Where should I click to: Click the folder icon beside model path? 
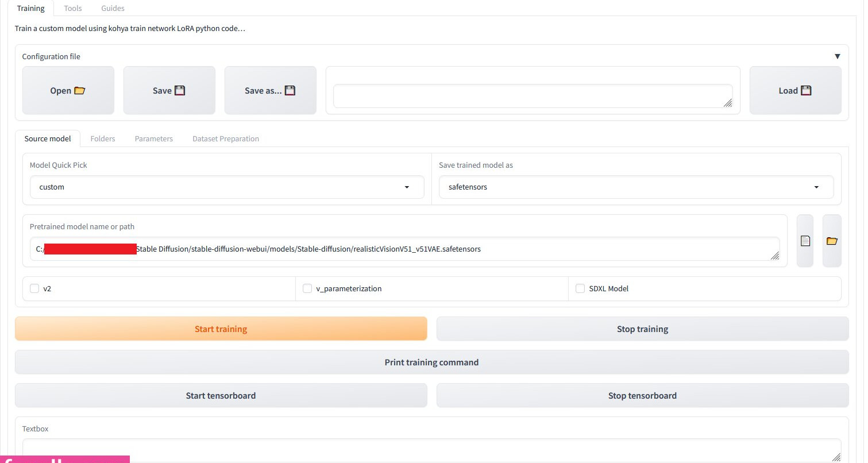[831, 241]
